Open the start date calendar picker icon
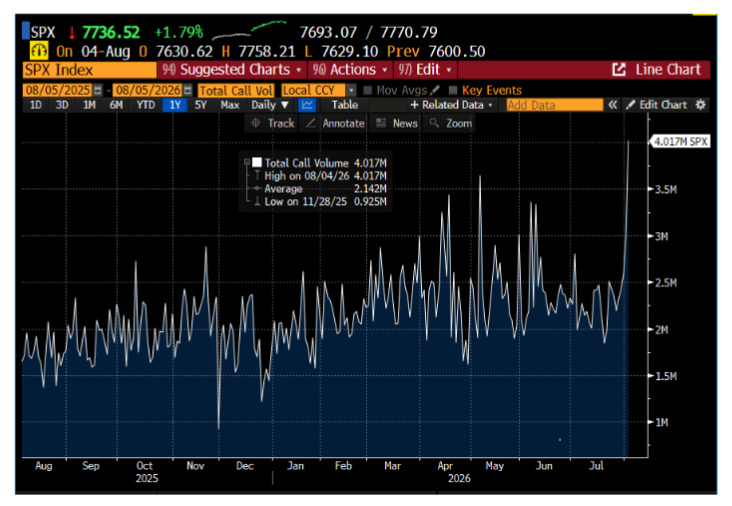Viewport: 732px width, 506px height. pos(98,90)
